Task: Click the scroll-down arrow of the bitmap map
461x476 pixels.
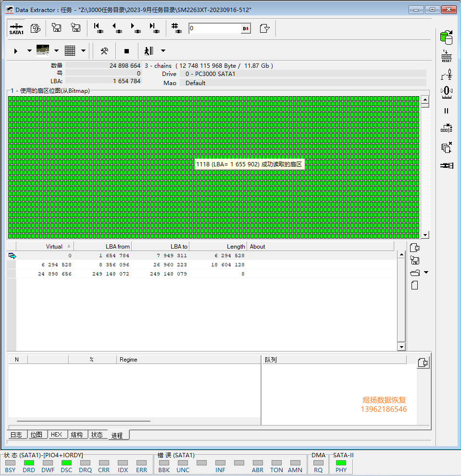Action: pos(425,235)
